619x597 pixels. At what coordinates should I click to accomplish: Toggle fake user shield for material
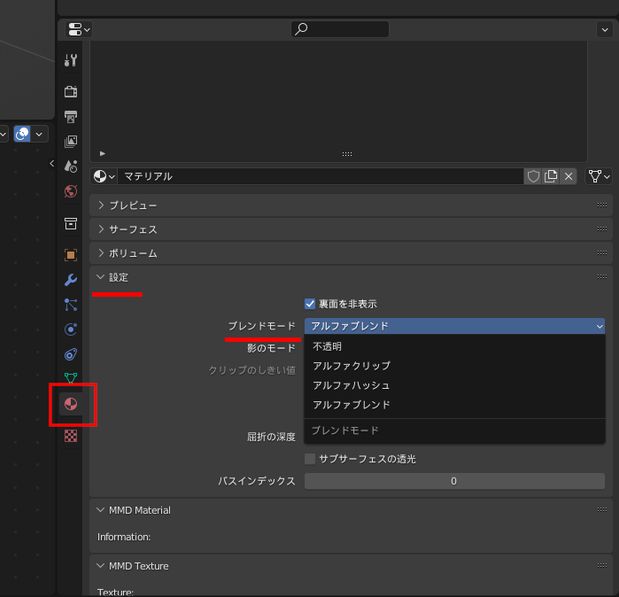[534, 176]
